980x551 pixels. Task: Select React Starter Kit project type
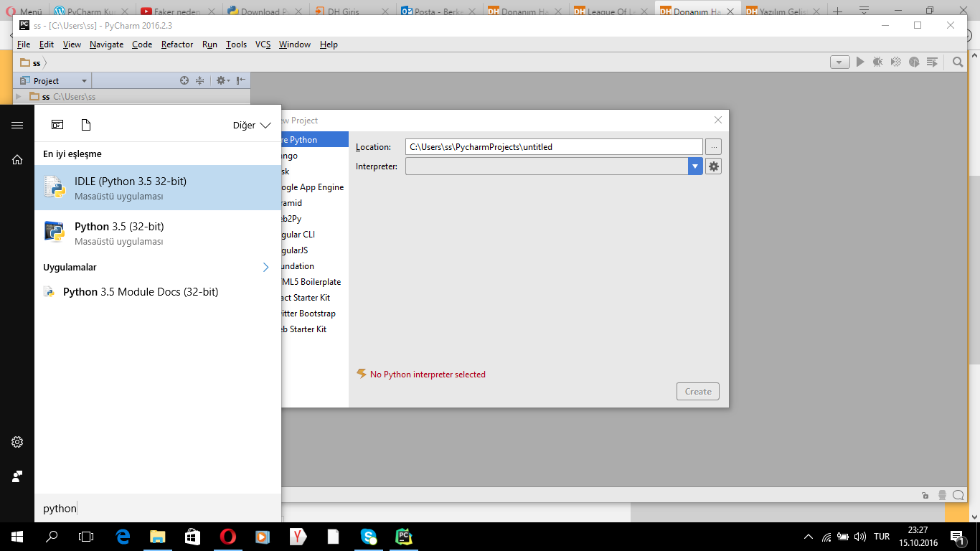pyautogui.click(x=313, y=298)
